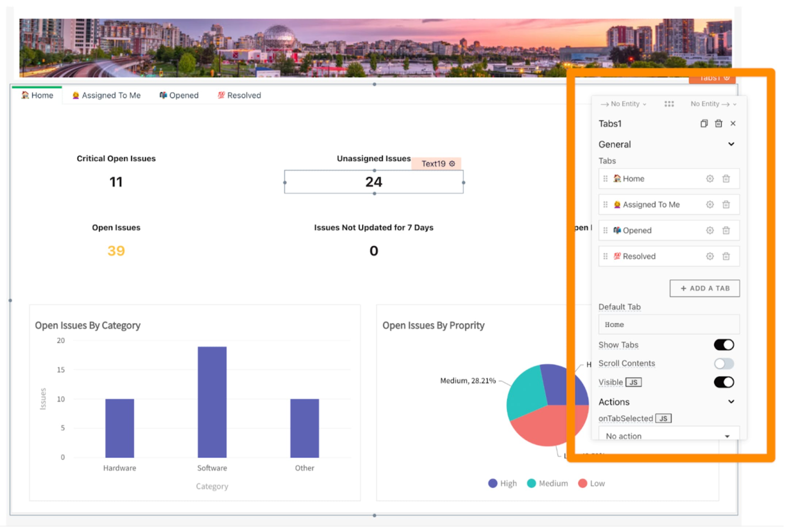The height and width of the screenshot is (532, 792).
Task: Open settings for Home tab row
Action: [710, 179]
